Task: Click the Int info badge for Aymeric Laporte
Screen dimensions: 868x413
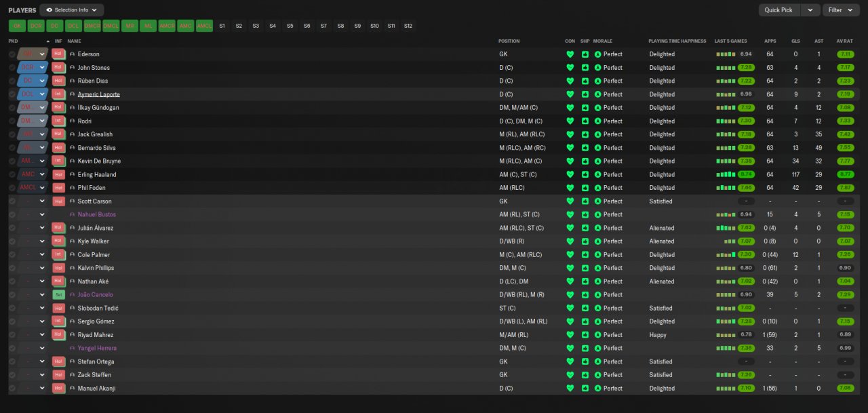Action: [58, 94]
